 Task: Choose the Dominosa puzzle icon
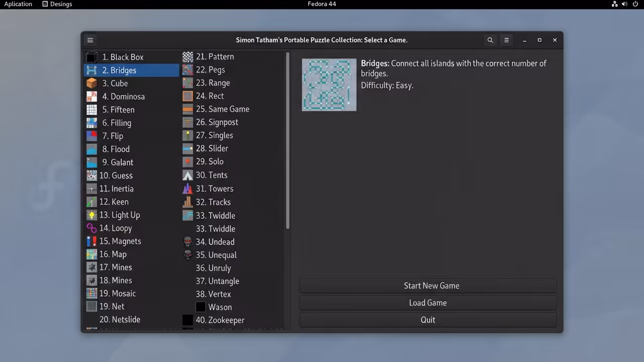pyautogui.click(x=92, y=97)
